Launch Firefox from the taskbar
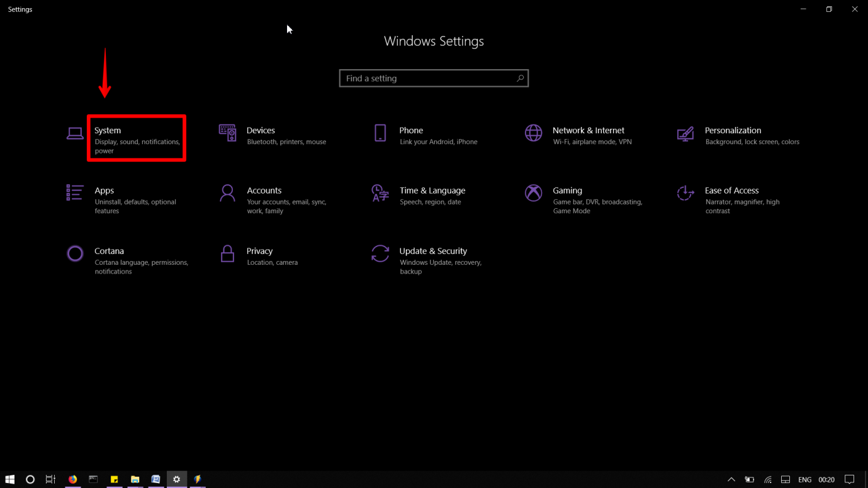The width and height of the screenshot is (868, 488). tap(72, 479)
